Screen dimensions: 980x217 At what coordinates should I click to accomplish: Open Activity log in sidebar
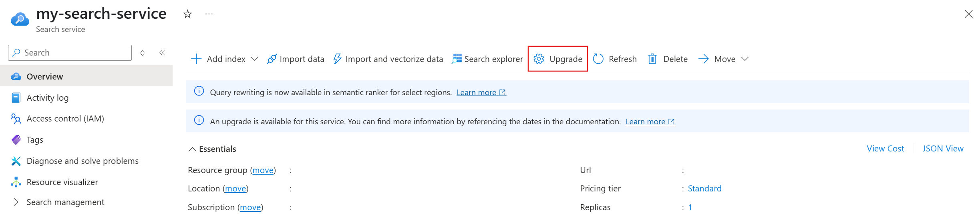[47, 98]
